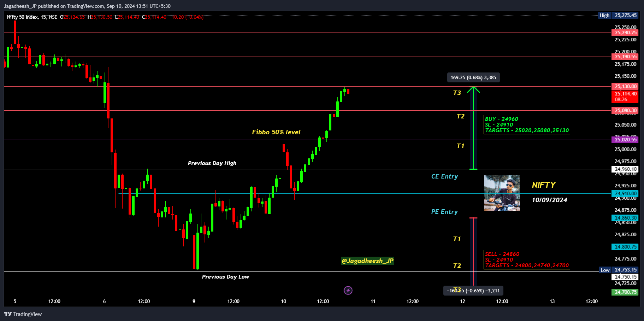This screenshot has height=321, width=644.
Task: Click date 11 on the time axis
Action: click(x=373, y=301)
